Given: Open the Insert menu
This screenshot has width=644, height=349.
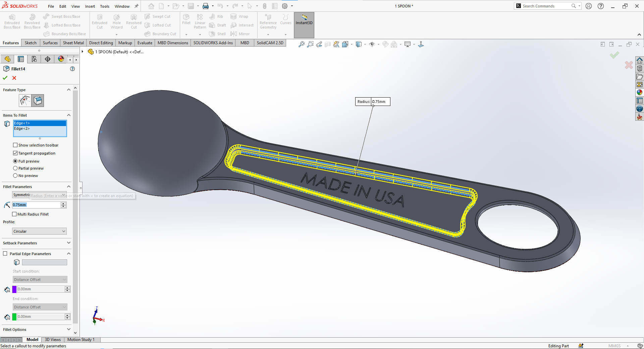Looking at the screenshot, I should (90, 6).
